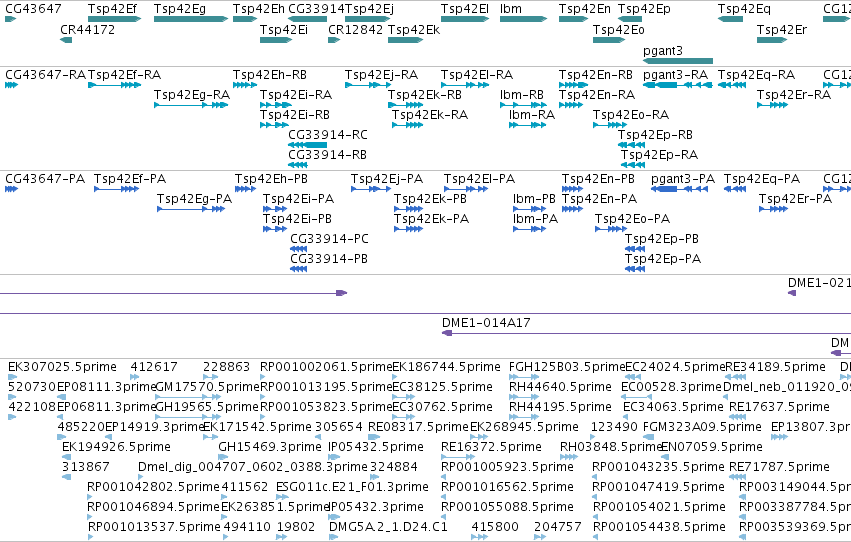Click the Tsp42Ef gene label

(112, 9)
